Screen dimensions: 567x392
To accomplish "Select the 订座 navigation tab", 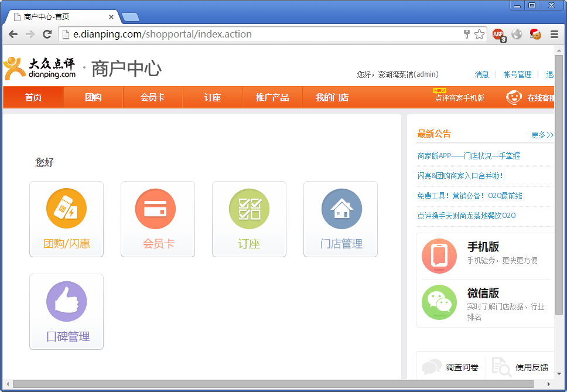I will 213,97.
